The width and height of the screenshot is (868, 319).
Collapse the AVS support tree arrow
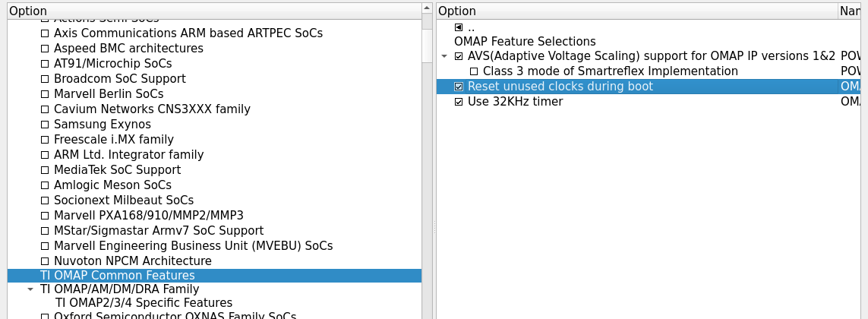pos(444,56)
